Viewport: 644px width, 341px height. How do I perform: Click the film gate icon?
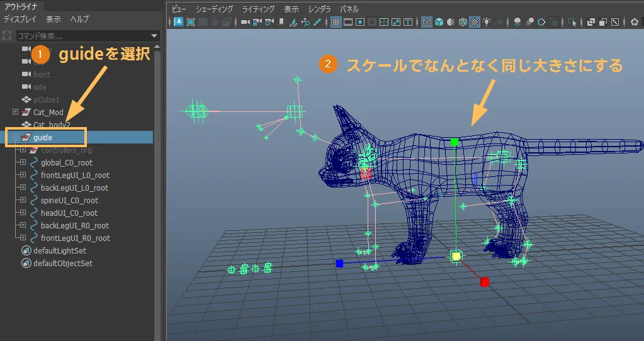pyautogui.click(x=348, y=22)
